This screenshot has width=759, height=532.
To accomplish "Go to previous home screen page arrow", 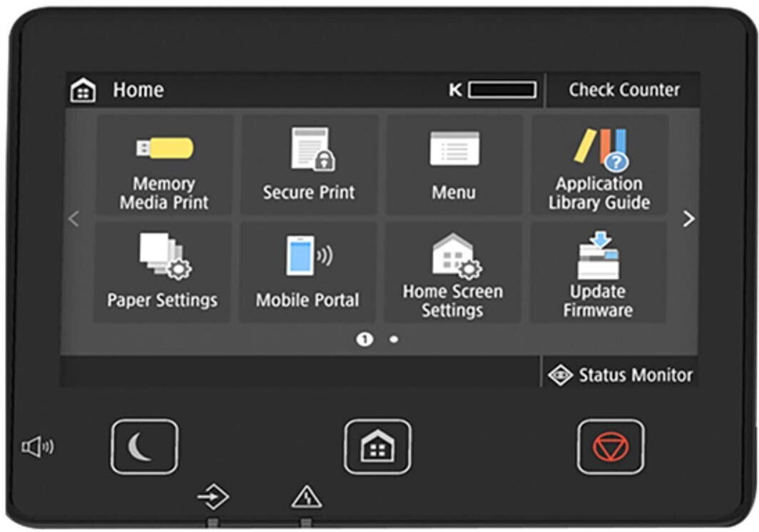I will click(73, 219).
